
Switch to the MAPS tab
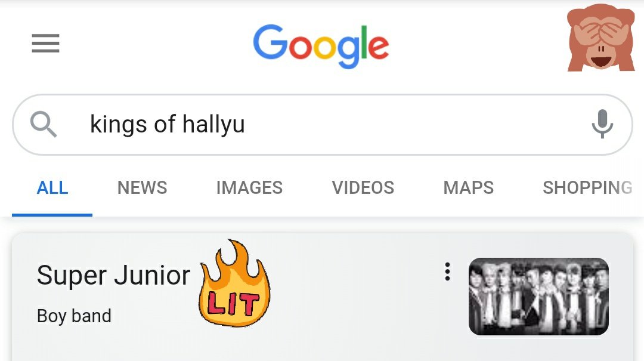(x=468, y=188)
